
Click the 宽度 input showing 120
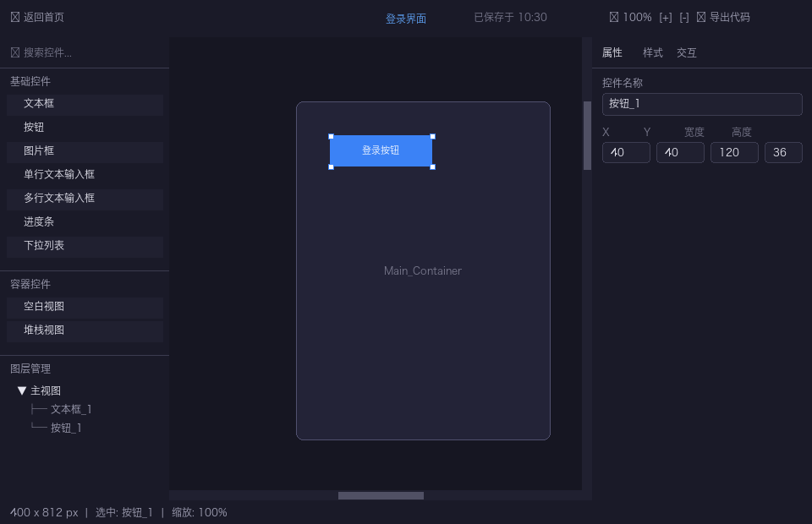tap(734, 153)
